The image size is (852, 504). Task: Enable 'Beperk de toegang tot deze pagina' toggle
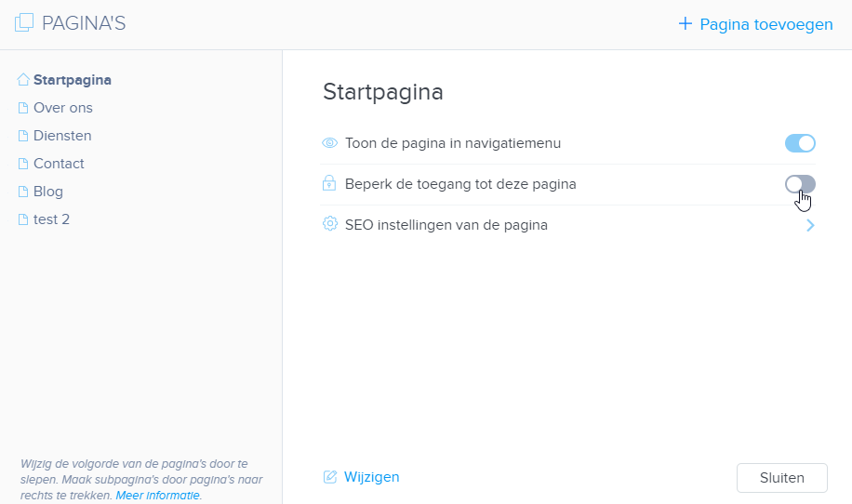(800, 184)
